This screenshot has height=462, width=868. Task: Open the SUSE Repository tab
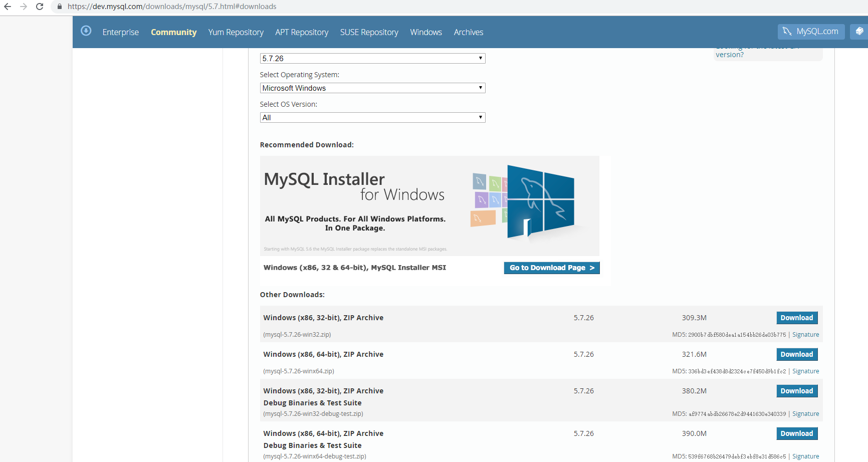point(369,32)
